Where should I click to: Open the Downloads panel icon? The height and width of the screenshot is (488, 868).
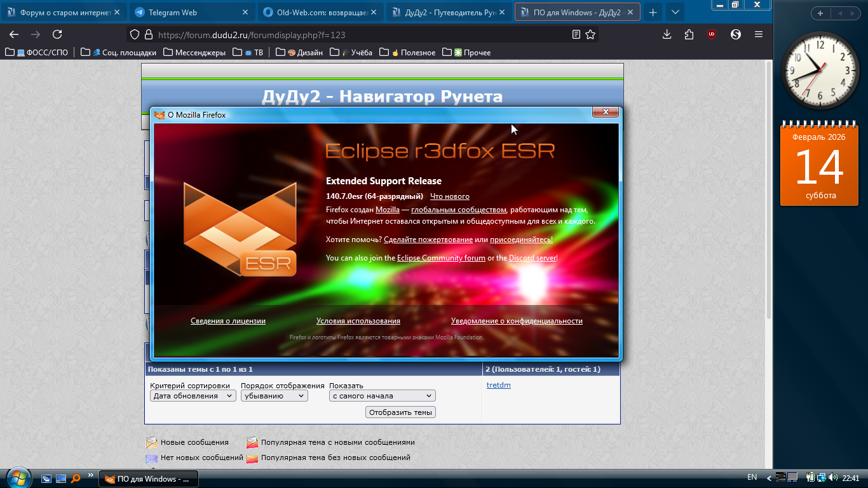pos(667,34)
